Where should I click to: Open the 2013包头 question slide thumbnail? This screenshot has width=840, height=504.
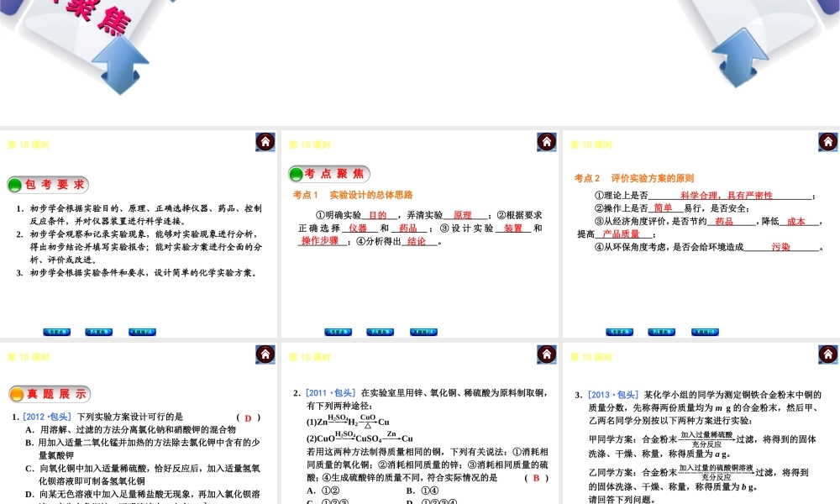701,423
